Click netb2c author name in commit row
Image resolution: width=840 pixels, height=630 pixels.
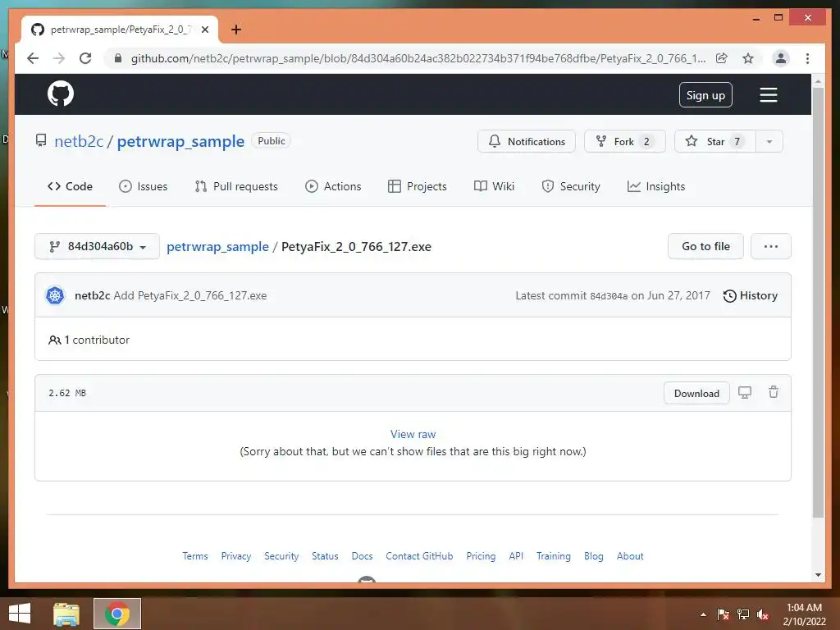point(92,295)
